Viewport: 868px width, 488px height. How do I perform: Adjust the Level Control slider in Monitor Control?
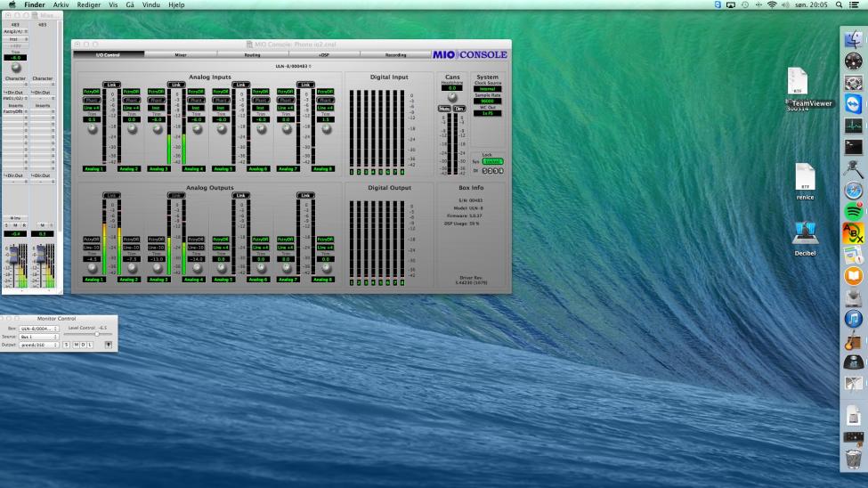(97, 334)
